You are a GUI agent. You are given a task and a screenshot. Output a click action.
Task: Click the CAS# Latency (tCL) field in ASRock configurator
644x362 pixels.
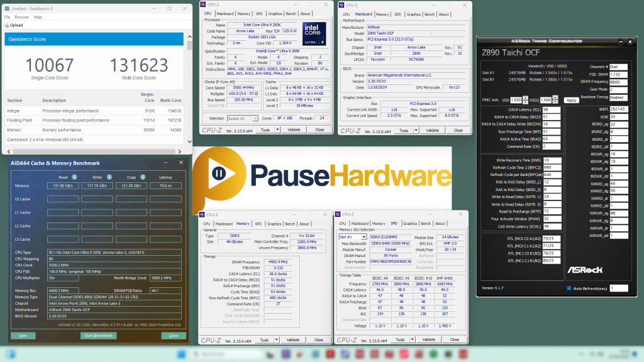[551, 109]
